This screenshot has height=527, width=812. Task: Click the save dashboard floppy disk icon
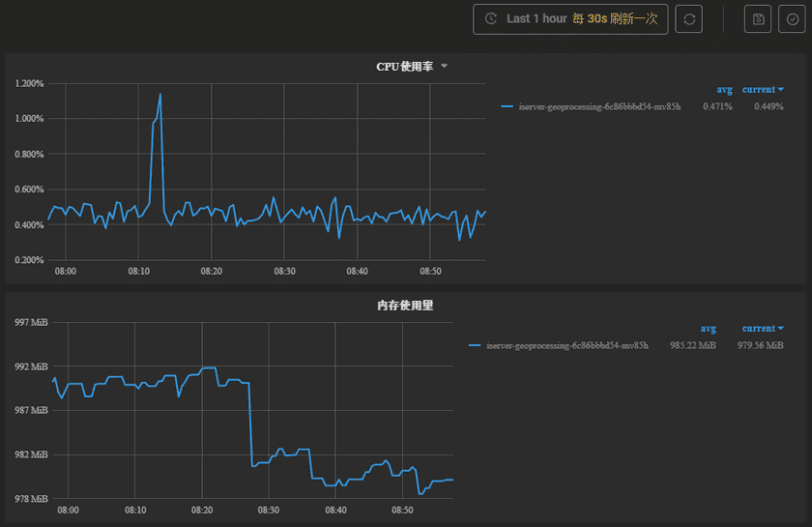(x=759, y=19)
